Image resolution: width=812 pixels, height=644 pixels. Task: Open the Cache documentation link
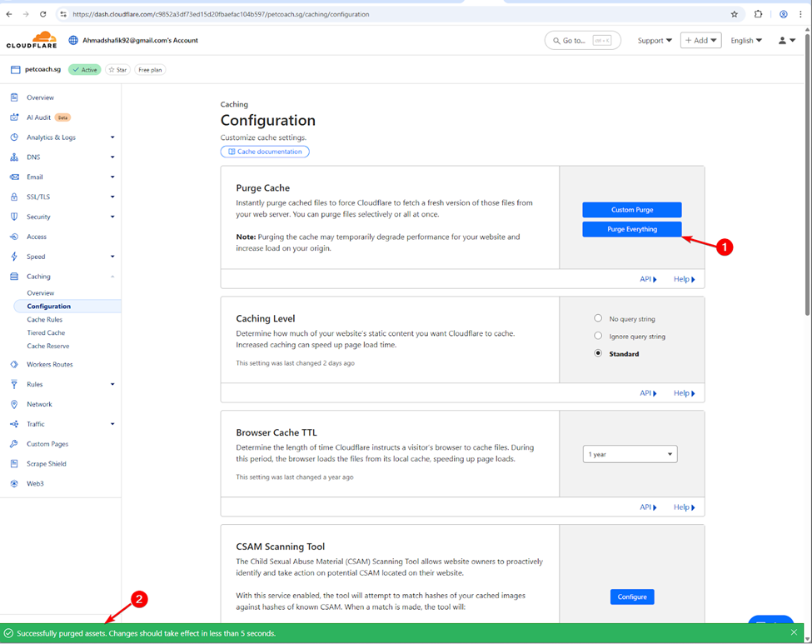click(x=265, y=152)
